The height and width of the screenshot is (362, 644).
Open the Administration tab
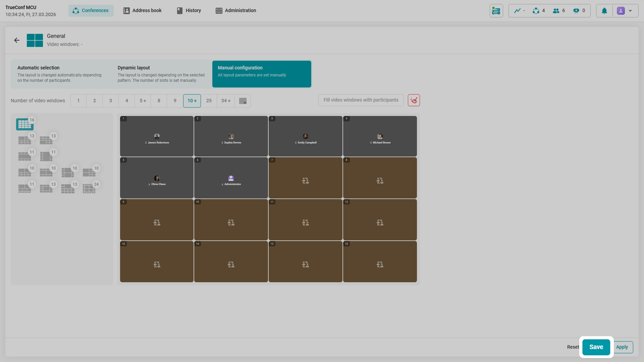point(236,11)
